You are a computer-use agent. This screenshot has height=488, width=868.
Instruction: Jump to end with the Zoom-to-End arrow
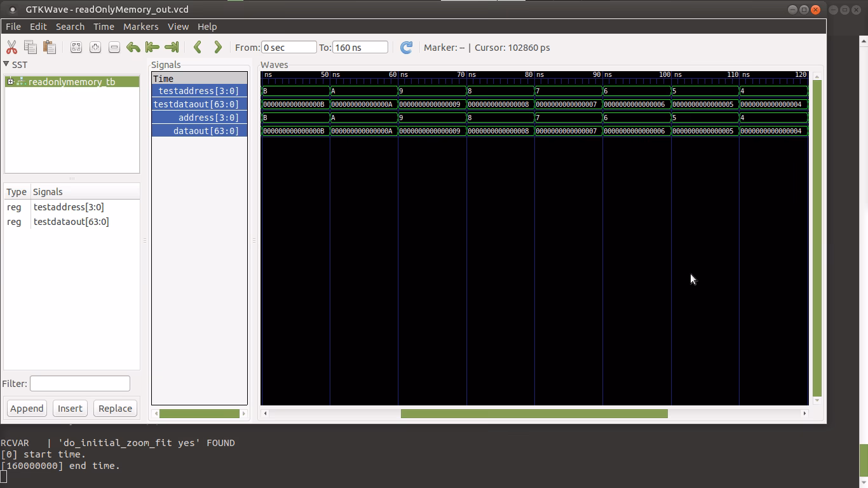(x=172, y=47)
